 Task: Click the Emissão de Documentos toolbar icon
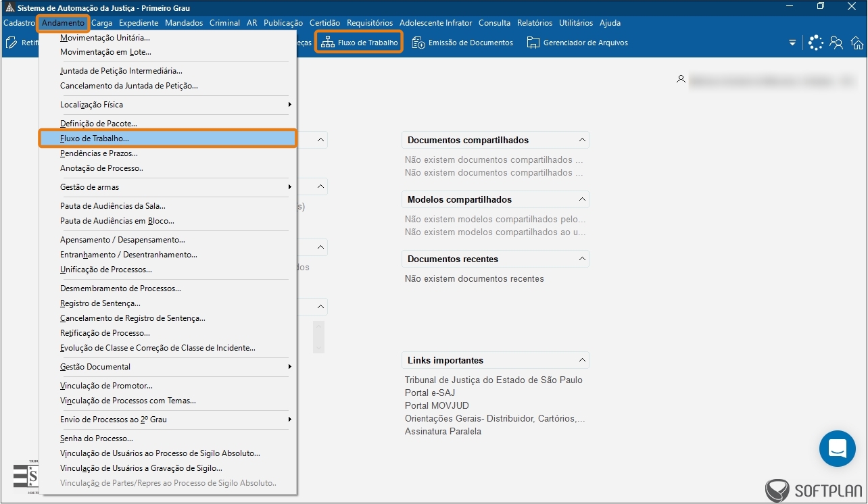pyautogui.click(x=418, y=43)
